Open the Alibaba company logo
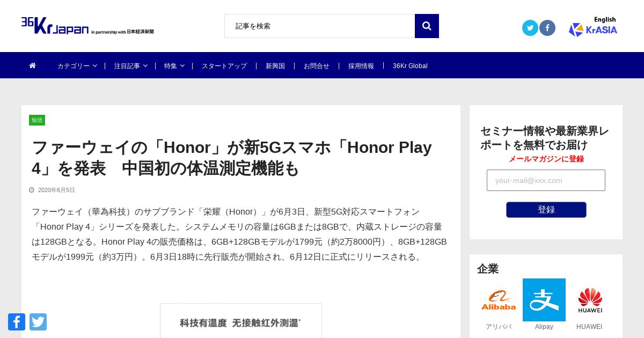The image size is (644, 338). 499,300
